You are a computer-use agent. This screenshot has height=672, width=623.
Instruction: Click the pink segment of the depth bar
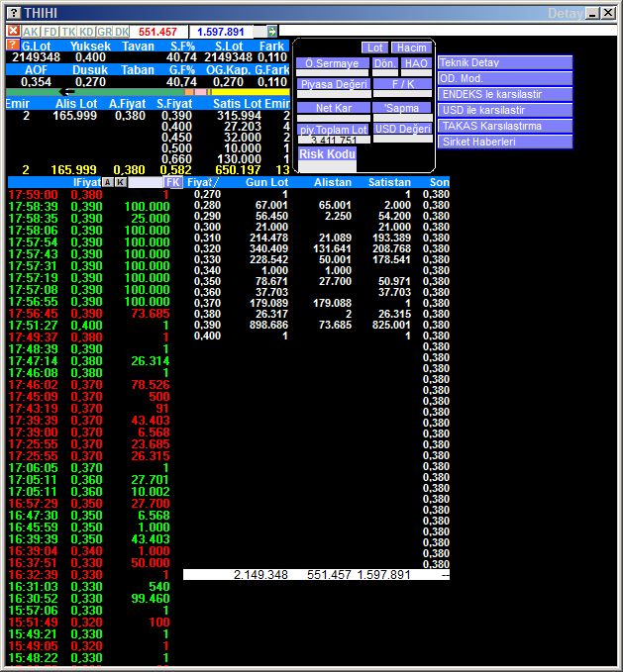[x=201, y=92]
